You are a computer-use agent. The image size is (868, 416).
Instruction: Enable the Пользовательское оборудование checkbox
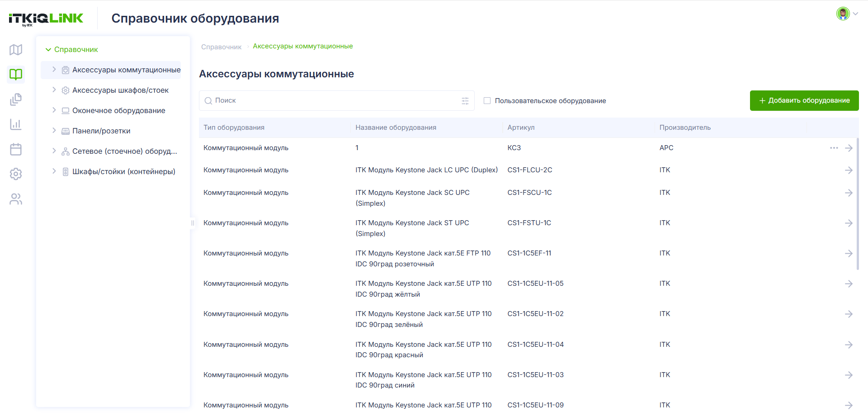click(x=487, y=100)
